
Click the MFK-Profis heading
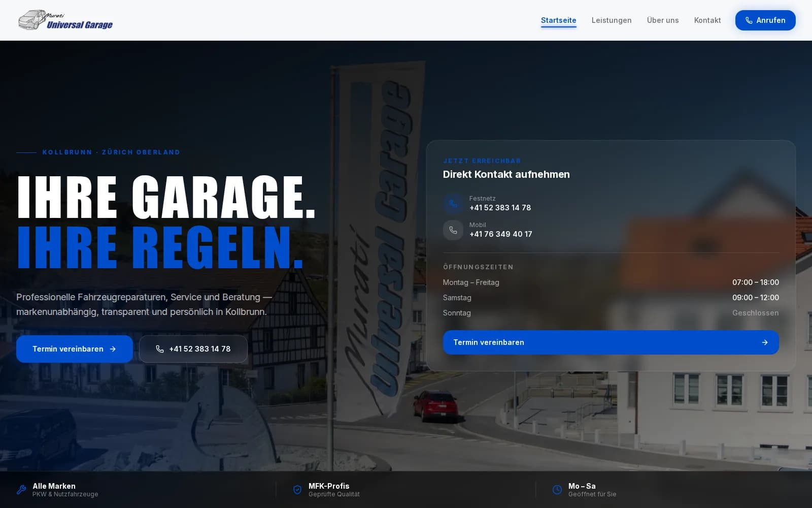[x=329, y=486]
